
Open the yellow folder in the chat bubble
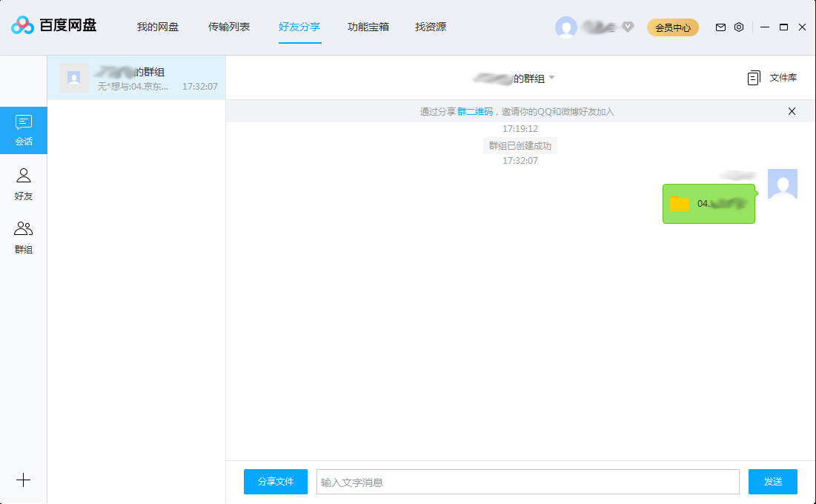[x=680, y=204]
